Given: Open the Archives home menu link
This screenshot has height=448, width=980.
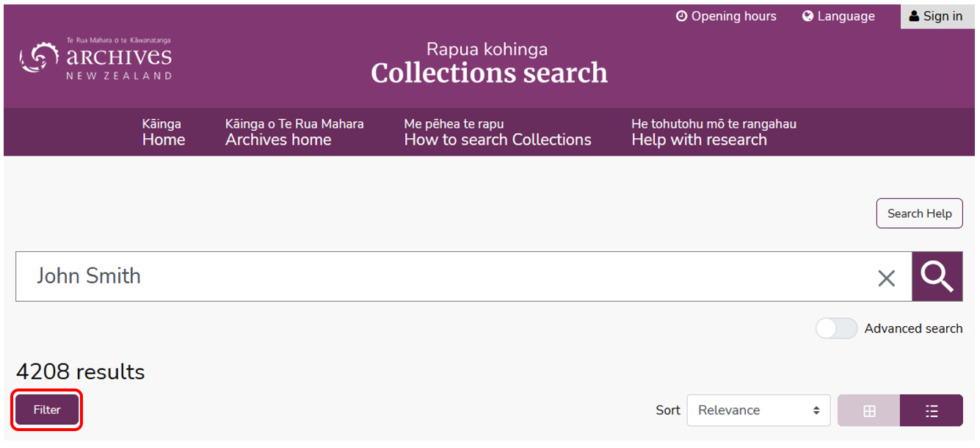Looking at the screenshot, I should point(294,133).
